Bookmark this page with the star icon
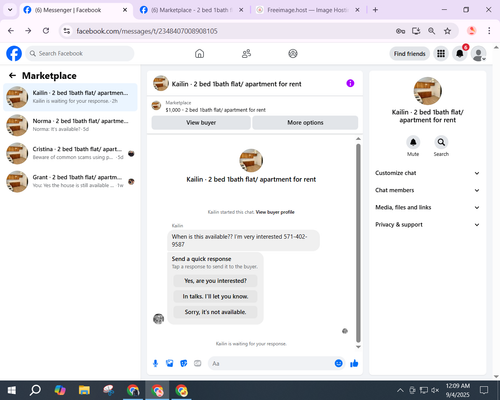This screenshot has height=400, width=500. pyautogui.click(x=447, y=31)
